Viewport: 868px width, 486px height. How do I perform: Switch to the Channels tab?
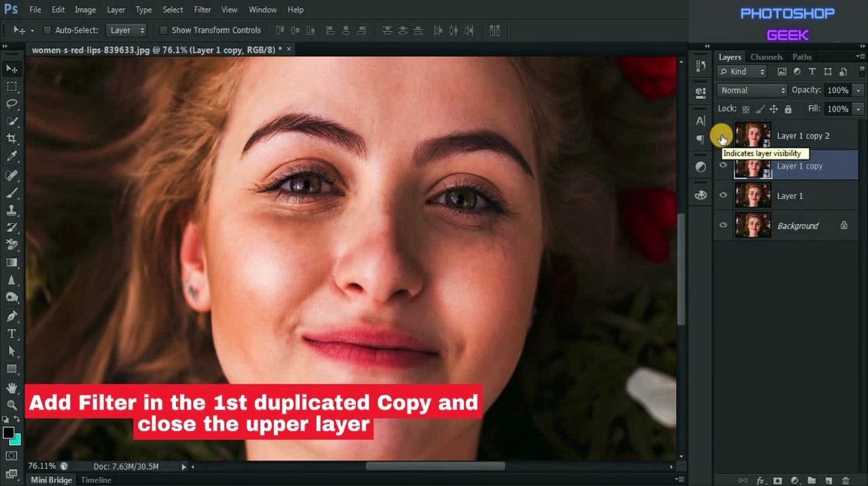pos(766,57)
